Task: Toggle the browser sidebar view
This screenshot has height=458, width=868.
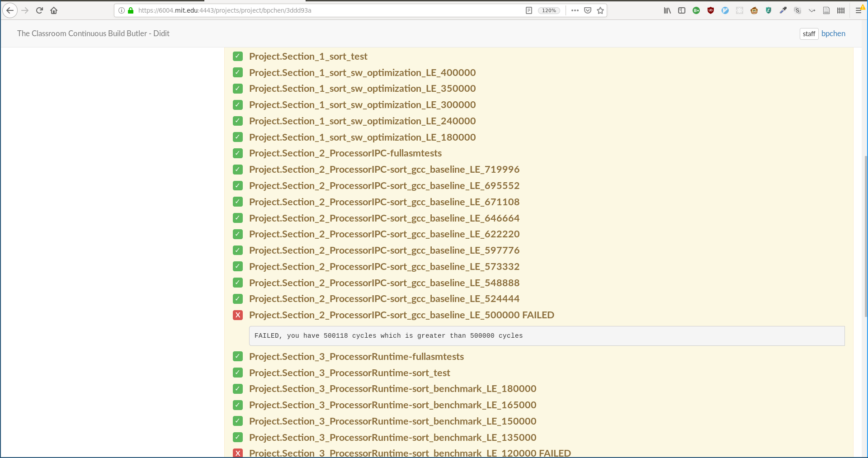Action: click(x=682, y=10)
